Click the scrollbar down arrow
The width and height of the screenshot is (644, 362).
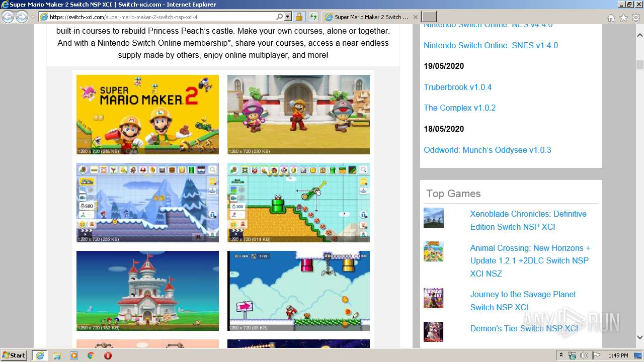[639, 337]
